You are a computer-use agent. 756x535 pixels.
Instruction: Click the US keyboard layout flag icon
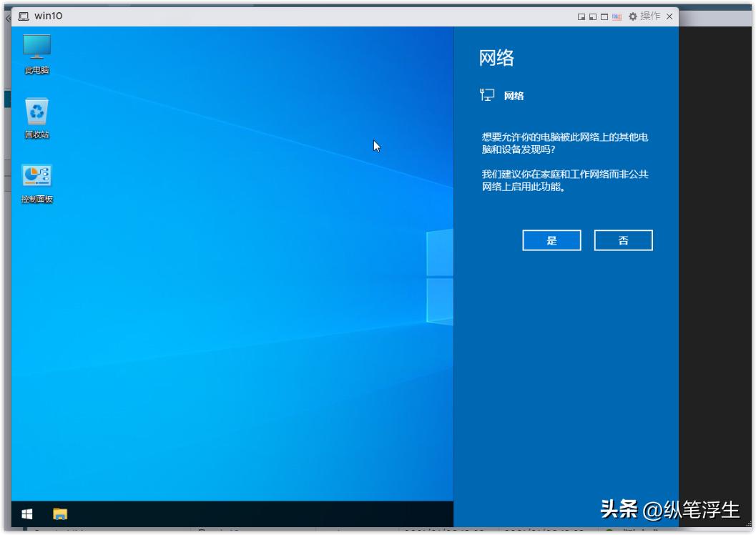pyautogui.click(x=616, y=16)
